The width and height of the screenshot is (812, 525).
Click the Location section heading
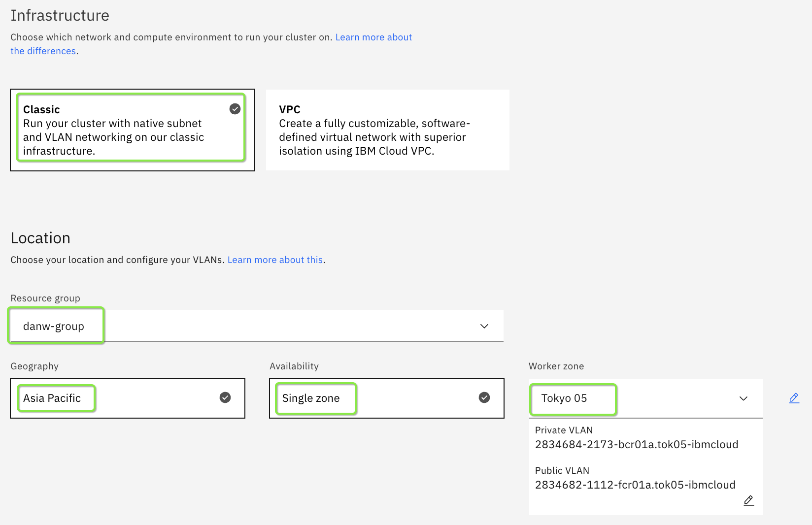[x=40, y=238]
